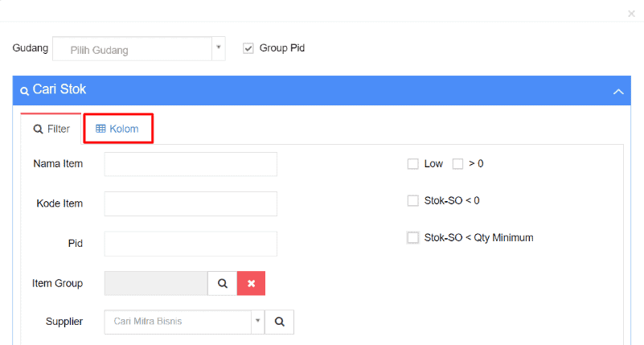Viewport: 644px width, 345px height.
Task: Select the Filter tab
Action: coord(51,129)
